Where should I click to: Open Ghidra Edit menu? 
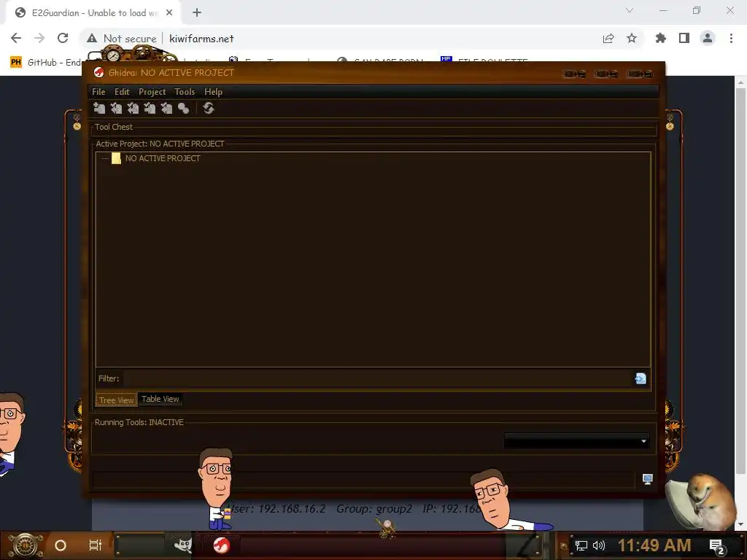pyautogui.click(x=122, y=92)
